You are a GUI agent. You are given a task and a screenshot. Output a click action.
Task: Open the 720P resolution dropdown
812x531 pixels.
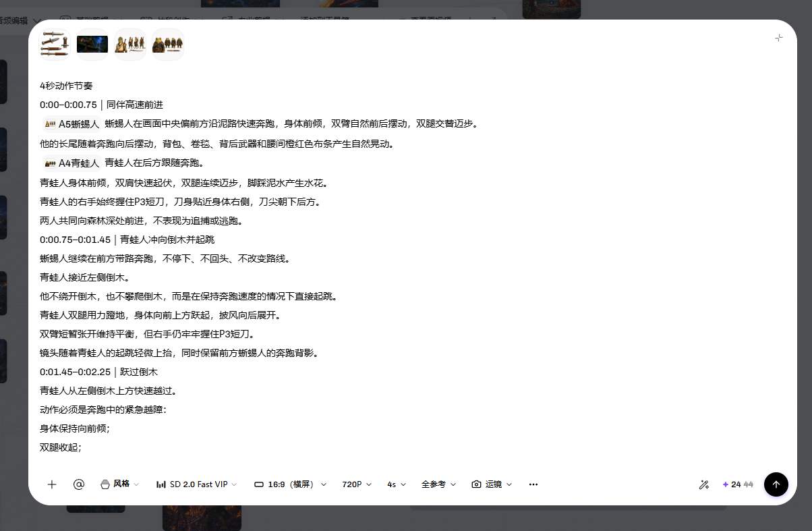click(x=357, y=484)
